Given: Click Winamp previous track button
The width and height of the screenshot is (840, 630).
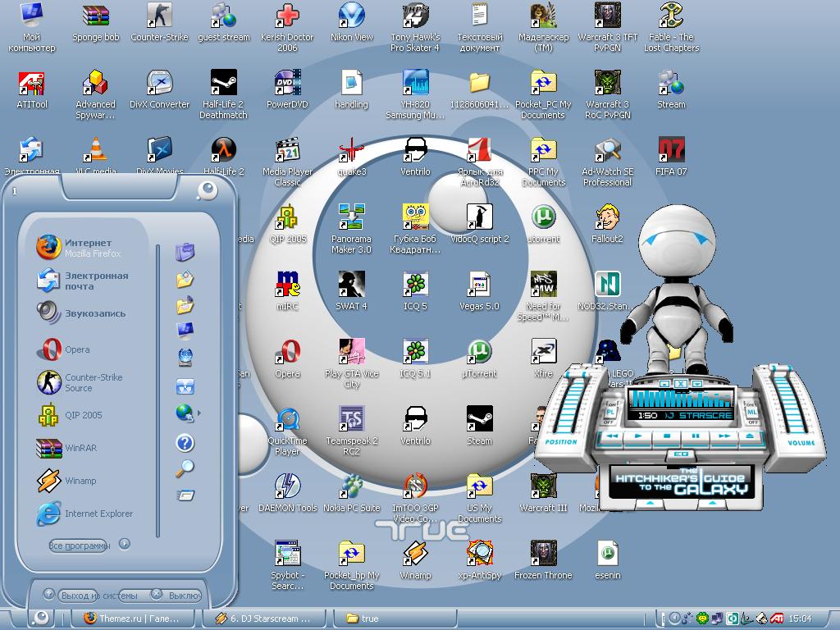Looking at the screenshot, I should [612, 436].
